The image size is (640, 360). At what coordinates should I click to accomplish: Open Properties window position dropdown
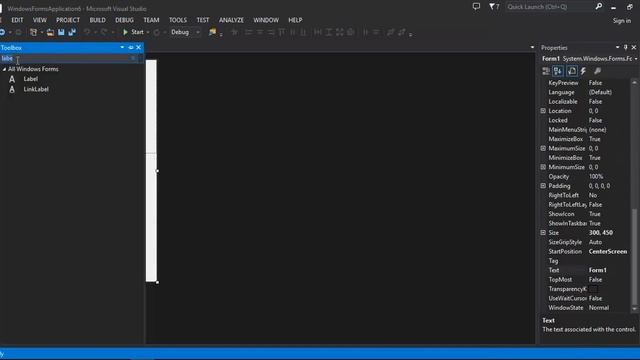[617, 48]
